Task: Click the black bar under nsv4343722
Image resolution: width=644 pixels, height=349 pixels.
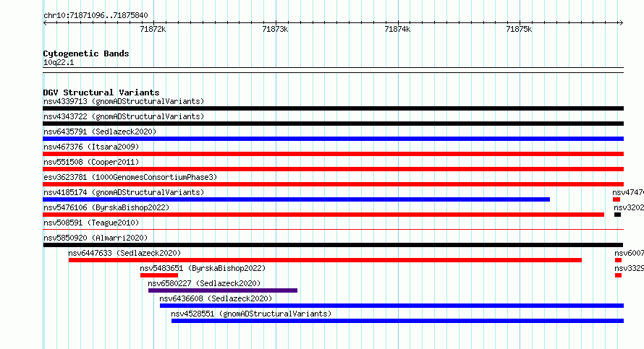Action: tap(333, 124)
